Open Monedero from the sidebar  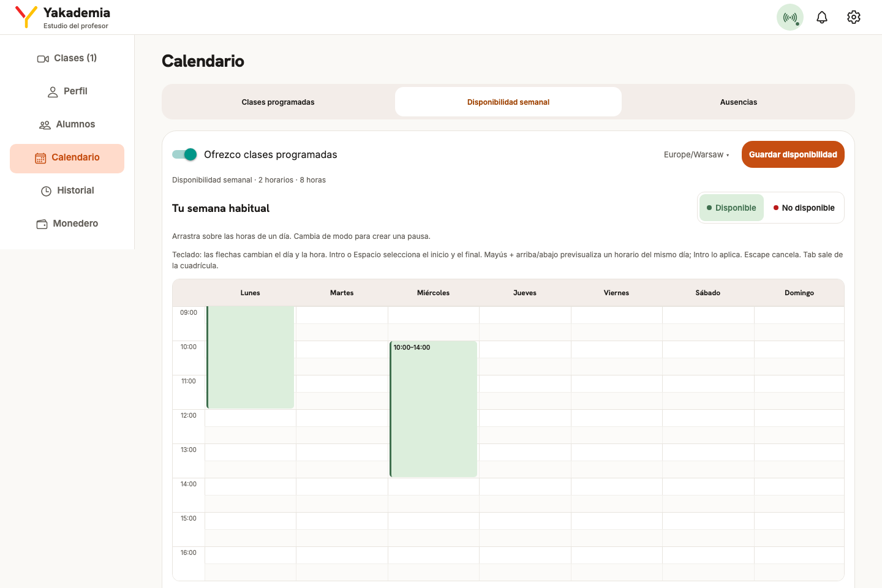67,224
